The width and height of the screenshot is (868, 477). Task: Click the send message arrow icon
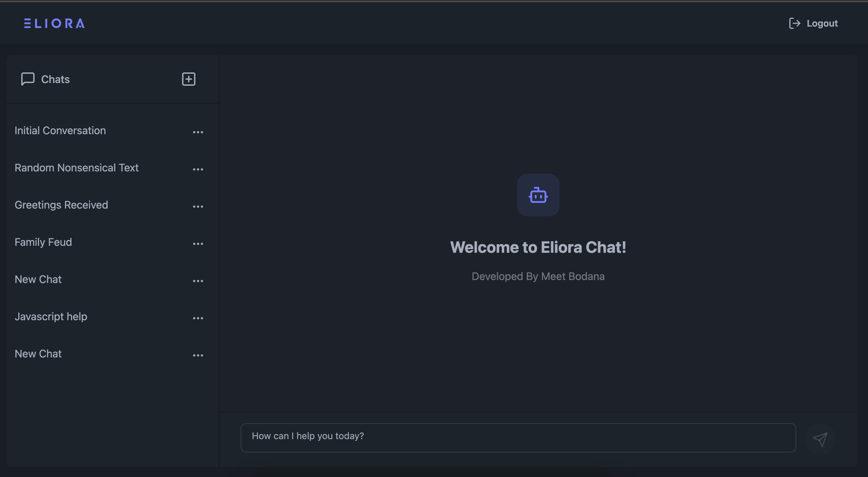pos(821,438)
